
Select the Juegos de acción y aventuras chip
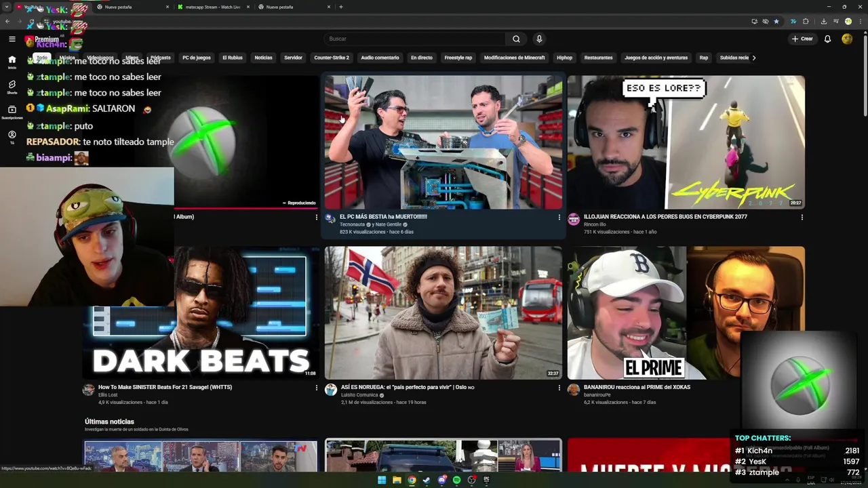(x=656, y=58)
